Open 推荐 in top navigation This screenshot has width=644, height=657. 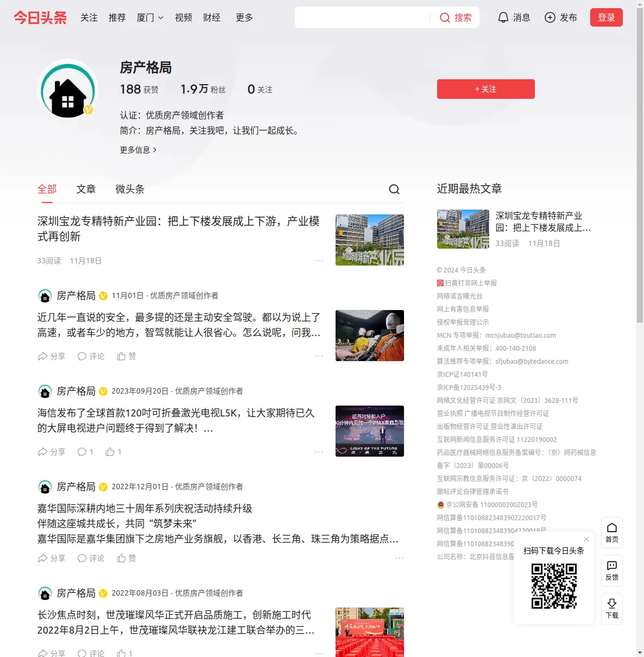(x=117, y=17)
